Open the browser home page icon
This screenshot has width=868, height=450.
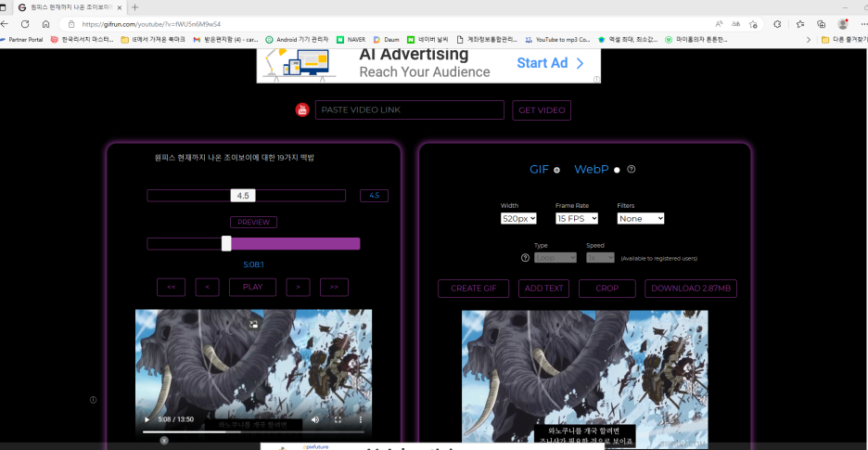tap(46, 24)
